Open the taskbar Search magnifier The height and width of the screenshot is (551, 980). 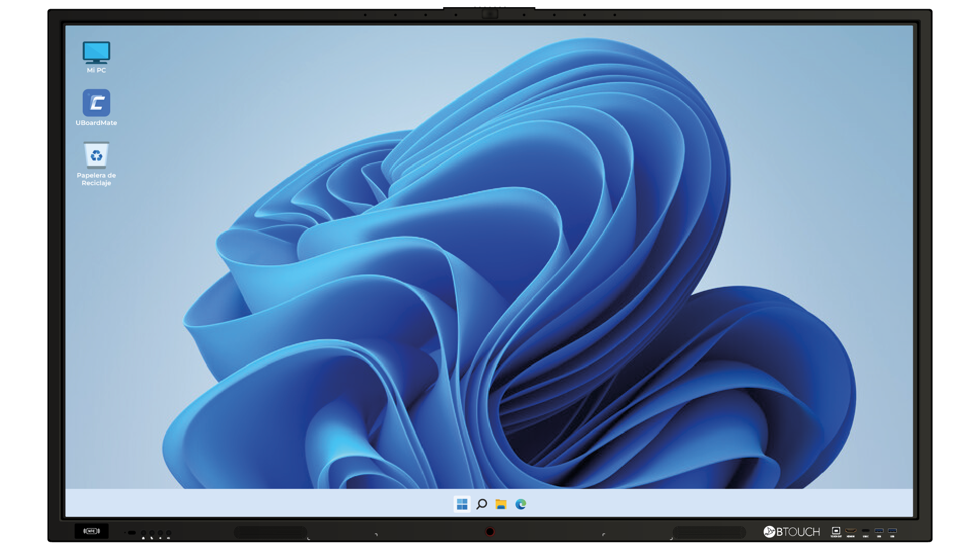coord(481,504)
